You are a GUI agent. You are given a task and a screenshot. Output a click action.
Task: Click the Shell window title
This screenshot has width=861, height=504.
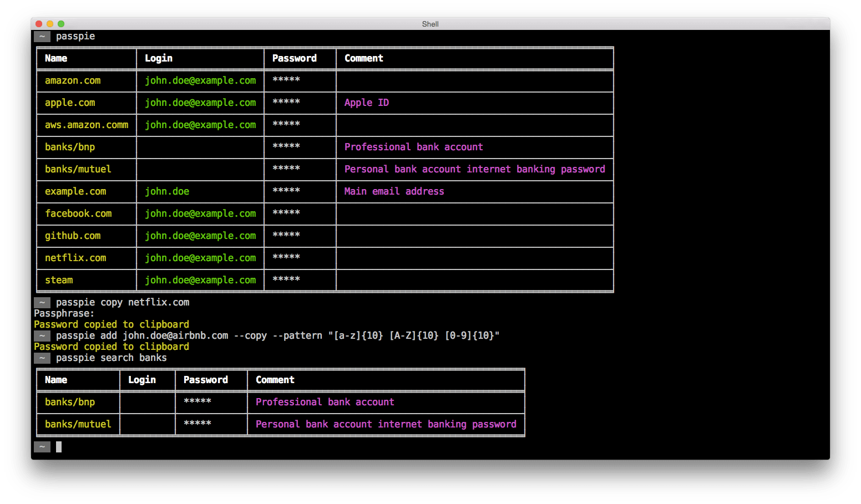(x=430, y=24)
